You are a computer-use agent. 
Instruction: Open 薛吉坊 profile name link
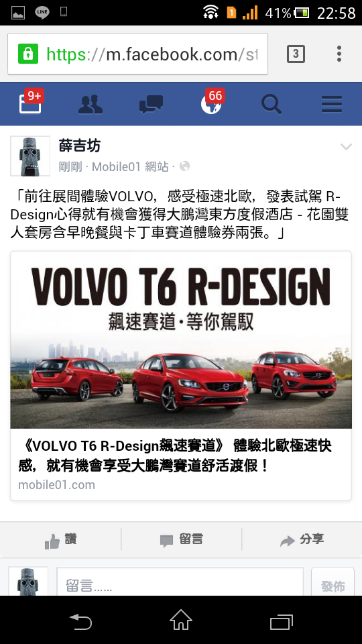pos(80,146)
